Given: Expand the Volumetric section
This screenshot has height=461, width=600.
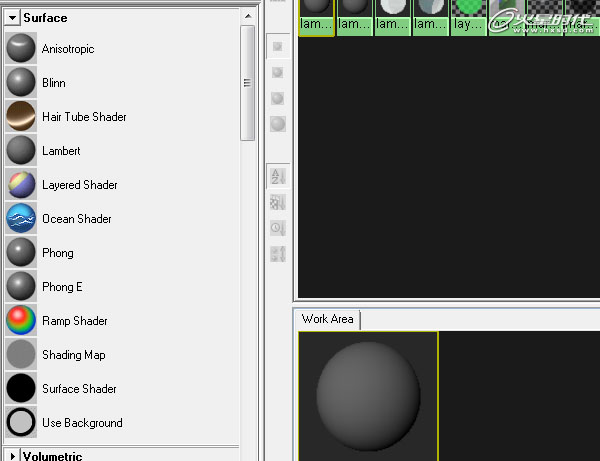Looking at the screenshot, I should (x=12, y=456).
